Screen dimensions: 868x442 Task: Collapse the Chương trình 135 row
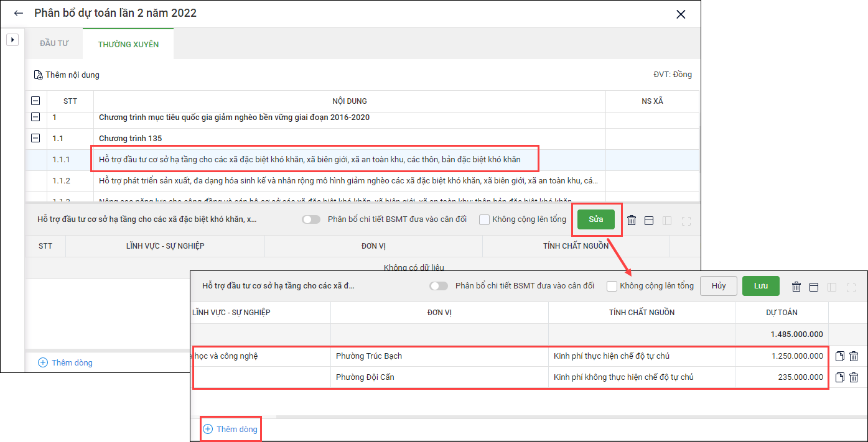(35, 138)
